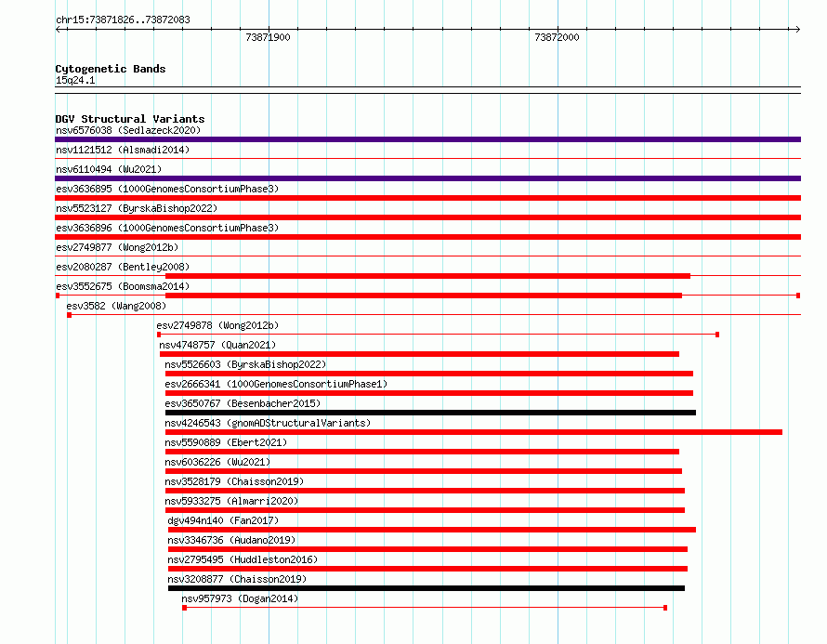Select esv2666341 (1000GenomesConsortiumPhase1) label
The width and height of the screenshot is (827, 644).
pos(276,384)
